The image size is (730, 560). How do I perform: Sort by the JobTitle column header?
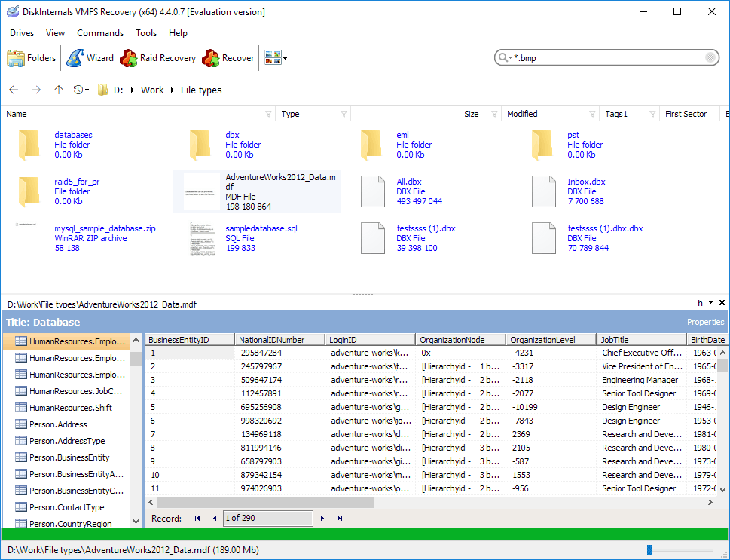[x=641, y=340]
